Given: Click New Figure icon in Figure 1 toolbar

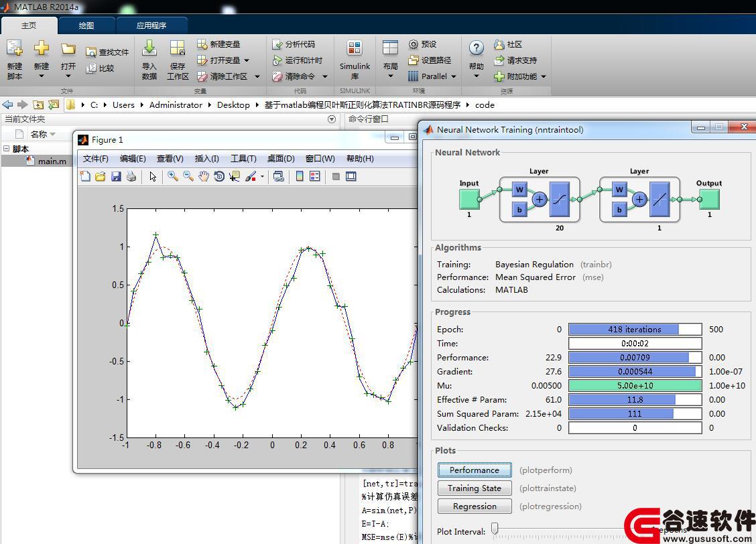Looking at the screenshot, I should [85, 176].
